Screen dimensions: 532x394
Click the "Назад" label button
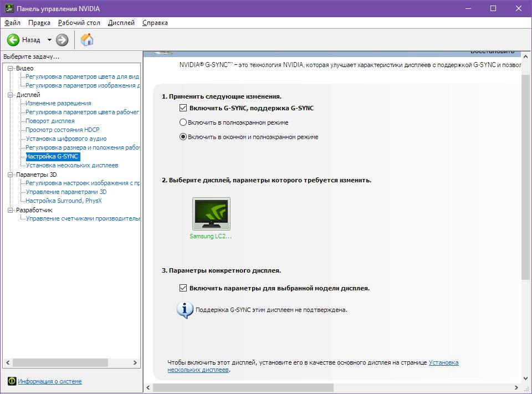pyautogui.click(x=31, y=40)
